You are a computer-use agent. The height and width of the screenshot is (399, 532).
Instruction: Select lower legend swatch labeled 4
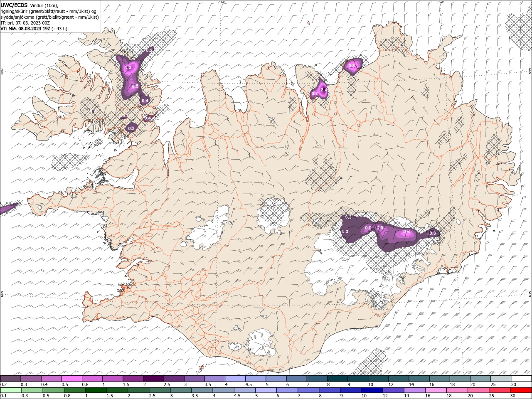pyautogui.click(x=223, y=390)
